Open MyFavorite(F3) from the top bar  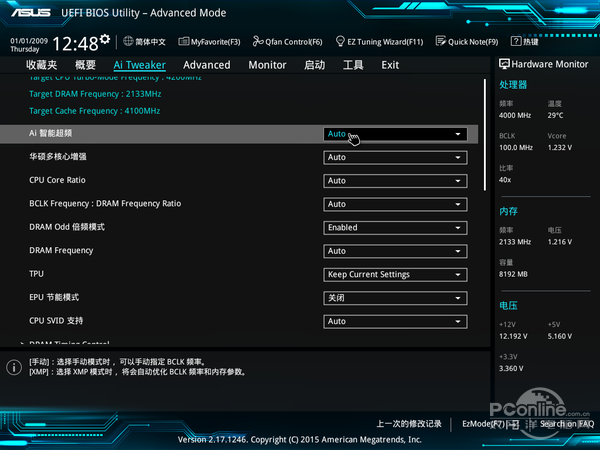[x=209, y=41]
